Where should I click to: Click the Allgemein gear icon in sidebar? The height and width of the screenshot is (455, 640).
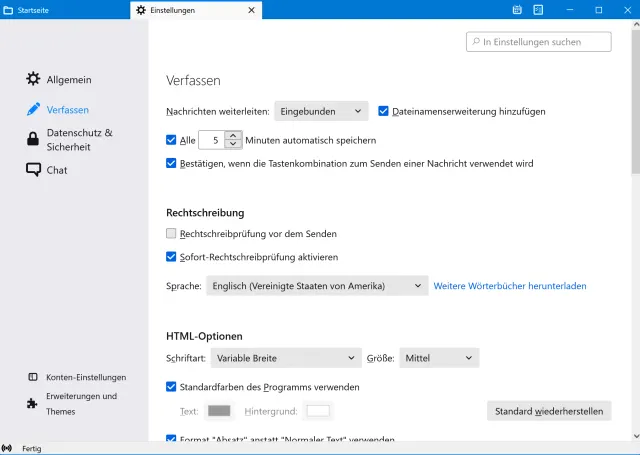[x=33, y=79]
